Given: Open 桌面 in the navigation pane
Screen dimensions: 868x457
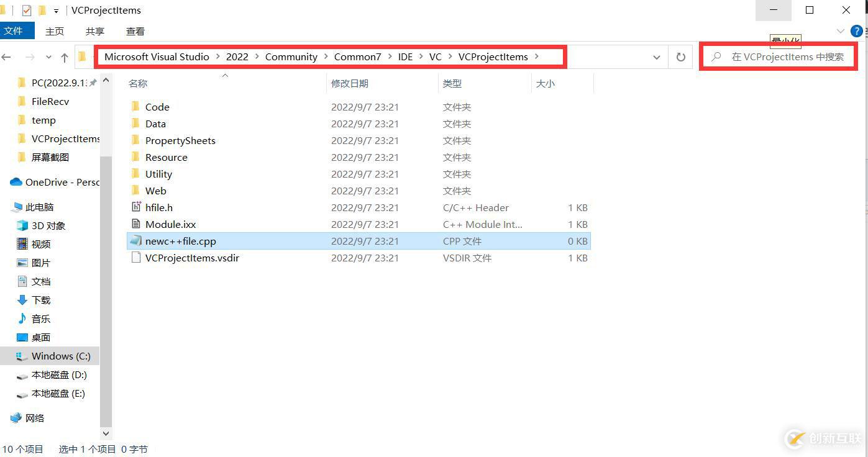Looking at the screenshot, I should tap(41, 337).
